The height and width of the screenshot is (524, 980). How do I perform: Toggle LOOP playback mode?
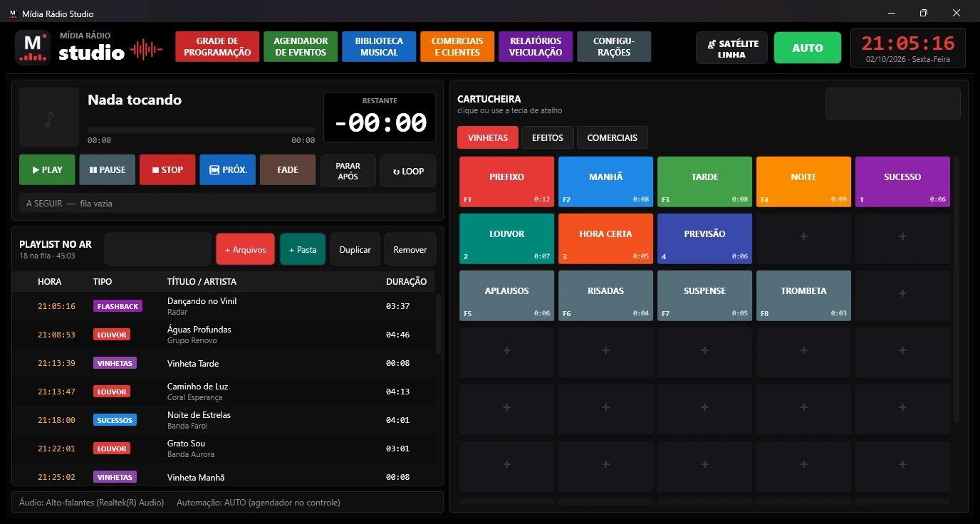pyautogui.click(x=408, y=171)
